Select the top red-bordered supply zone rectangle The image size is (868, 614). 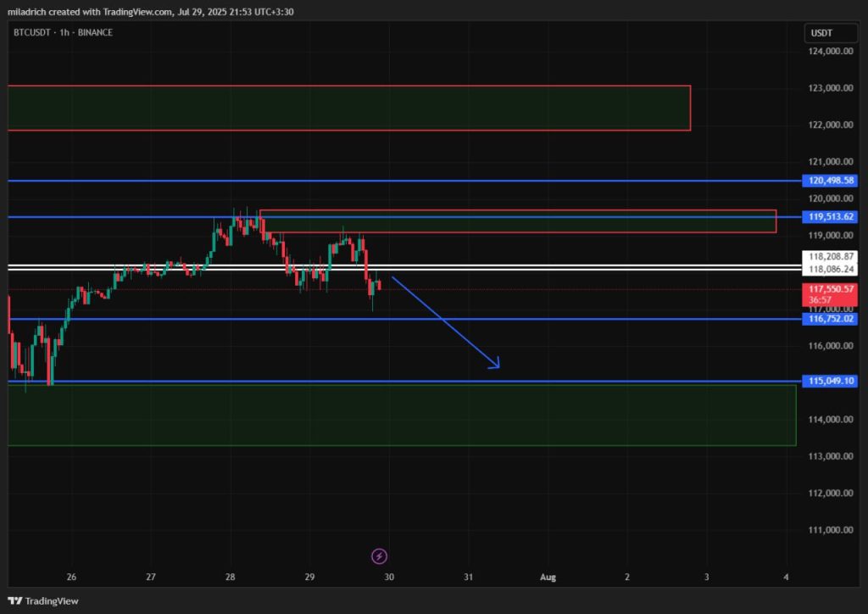click(x=348, y=108)
